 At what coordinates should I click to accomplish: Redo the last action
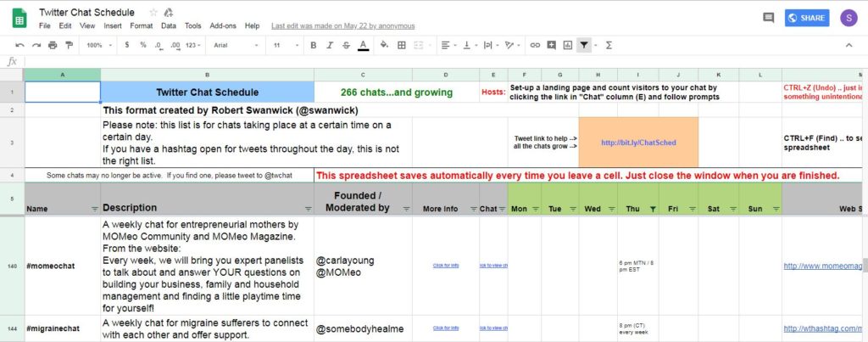tap(36, 45)
